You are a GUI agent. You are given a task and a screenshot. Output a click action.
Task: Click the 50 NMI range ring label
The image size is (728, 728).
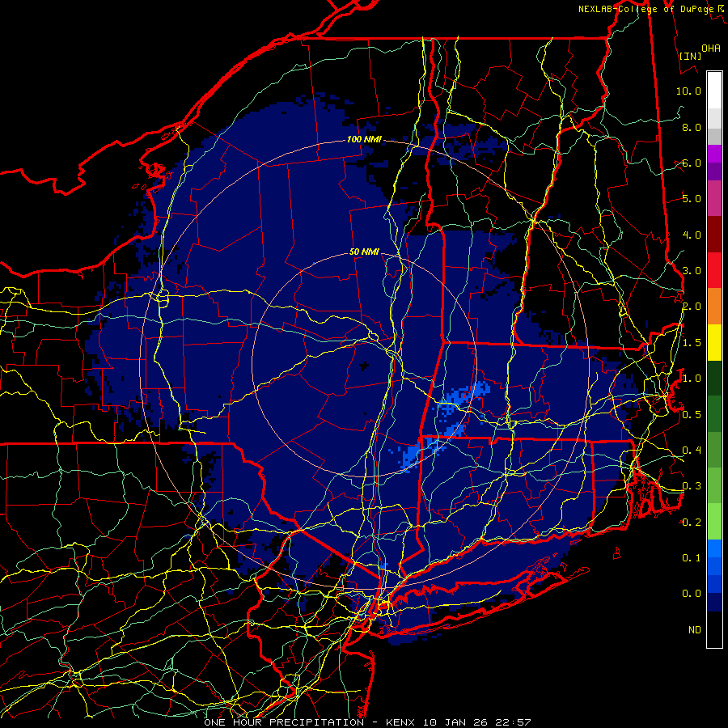tap(364, 252)
